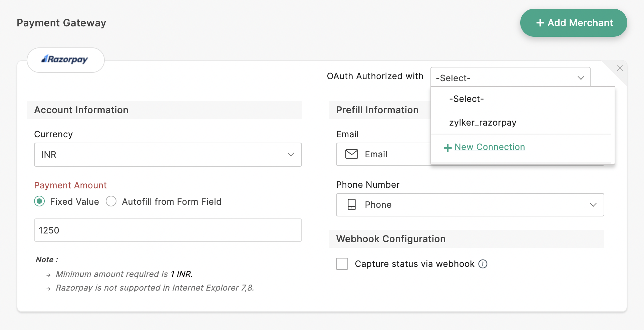Click the envelope icon in Email field
The height and width of the screenshot is (330, 644).
pyautogui.click(x=351, y=154)
